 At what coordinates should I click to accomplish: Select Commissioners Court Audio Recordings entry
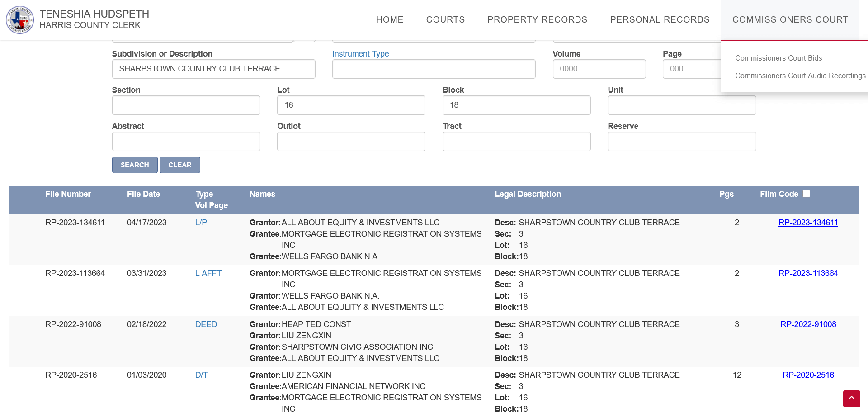(800, 76)
